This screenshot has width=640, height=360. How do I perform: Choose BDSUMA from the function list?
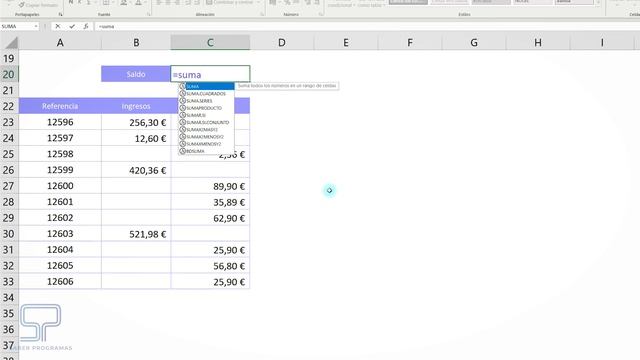coord(207,151)
